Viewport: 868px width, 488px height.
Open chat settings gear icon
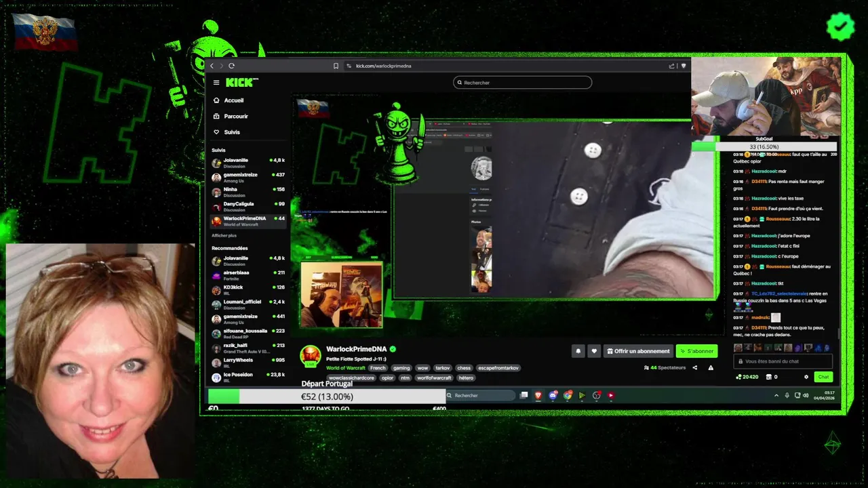806,377
